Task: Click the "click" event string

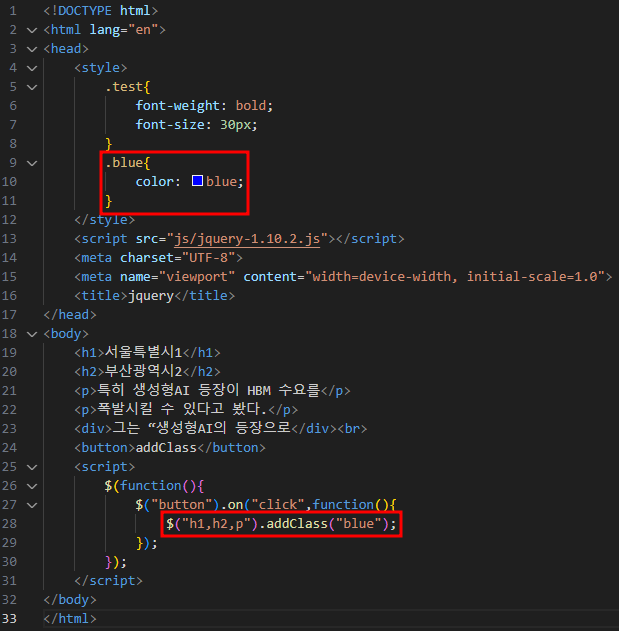Action: (x=277, y=505)
